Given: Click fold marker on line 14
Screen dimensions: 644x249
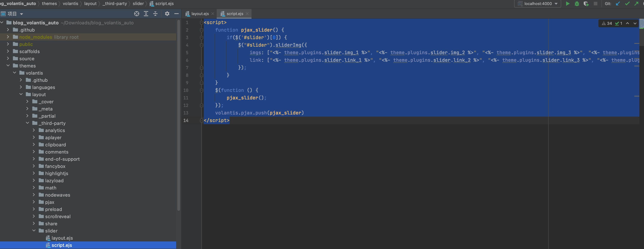Looking at the screenshot, I should (x=201, y=120).
